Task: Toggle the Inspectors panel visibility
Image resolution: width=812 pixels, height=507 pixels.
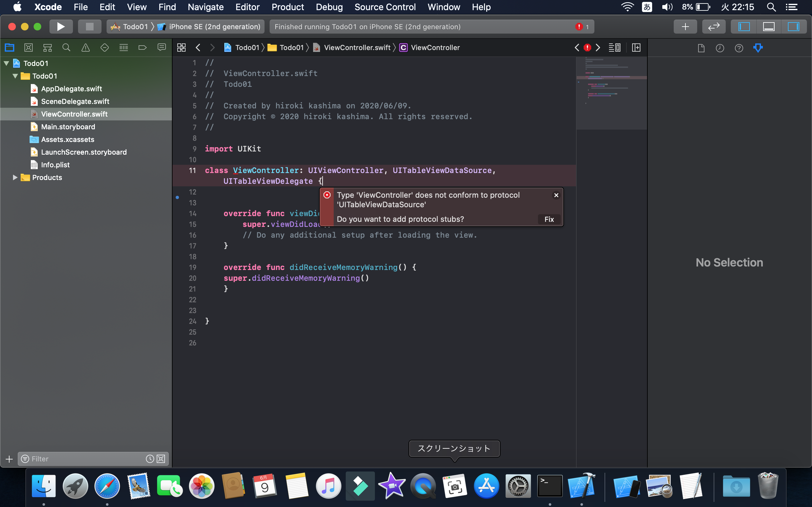Action: click(x=794, y=27)
